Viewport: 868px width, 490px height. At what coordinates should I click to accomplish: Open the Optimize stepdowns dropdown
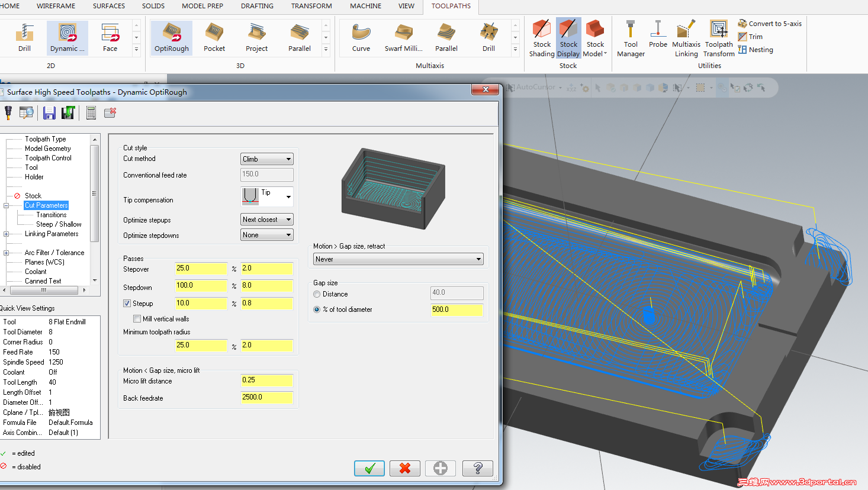[267, 235]
